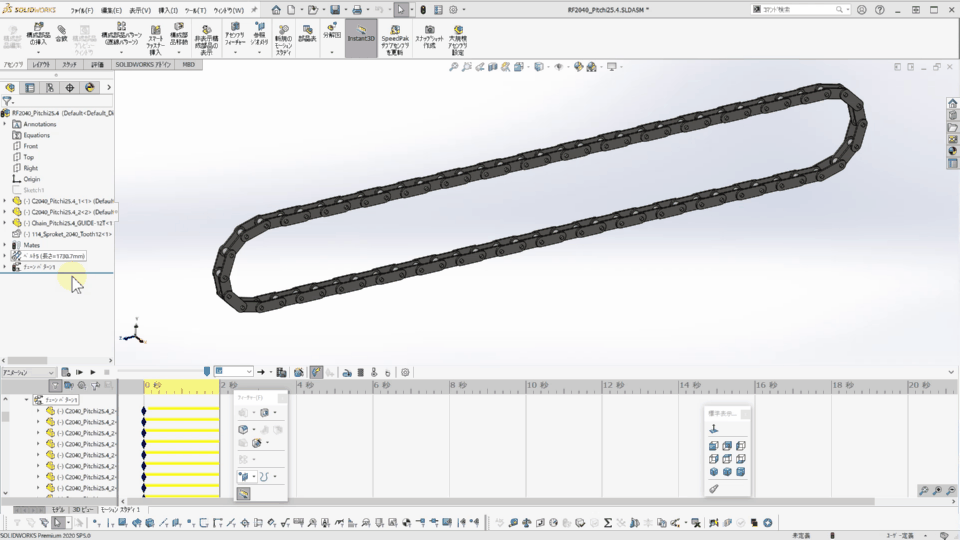Viewport: 960px width, 540px height.
Task: Open the FeatureManager filter dropdown
Action: tap(8, 101)
